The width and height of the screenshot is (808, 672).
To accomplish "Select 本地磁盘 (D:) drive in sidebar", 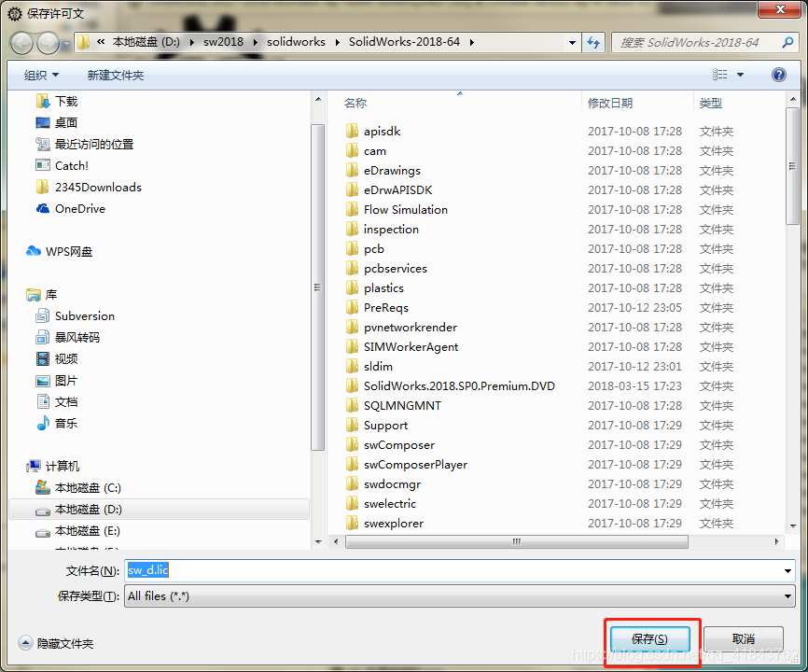I will (x=160, y=510).
